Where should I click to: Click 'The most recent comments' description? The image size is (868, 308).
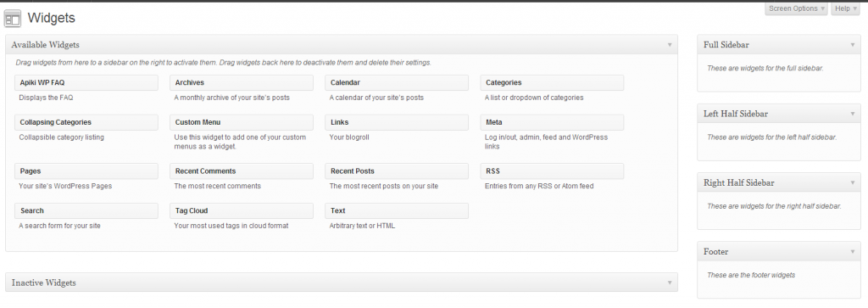(218, 186)
